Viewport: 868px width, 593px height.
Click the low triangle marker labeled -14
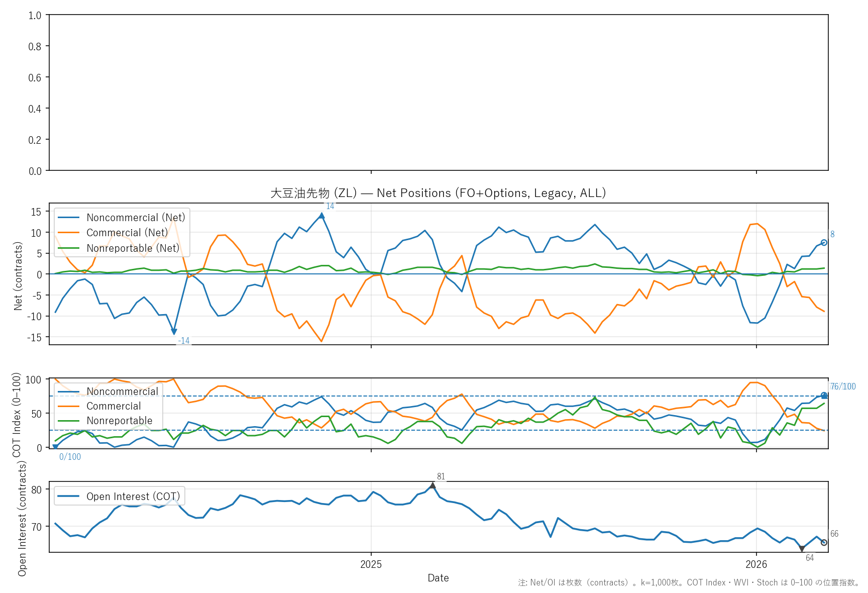click(174, 332)
